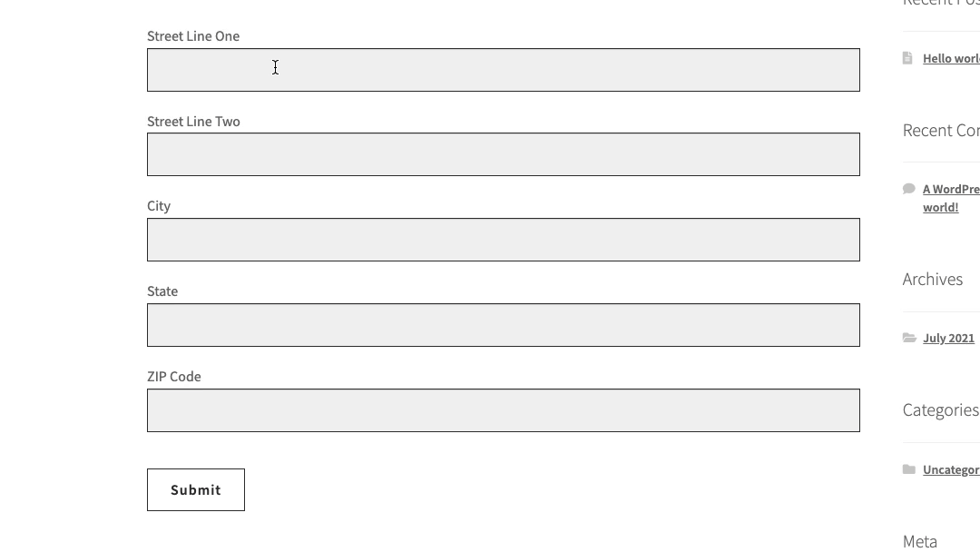Click inside the Street Line One field
Image resolution: width=980 pixels, height=552 pixels.
click(503, 69)
